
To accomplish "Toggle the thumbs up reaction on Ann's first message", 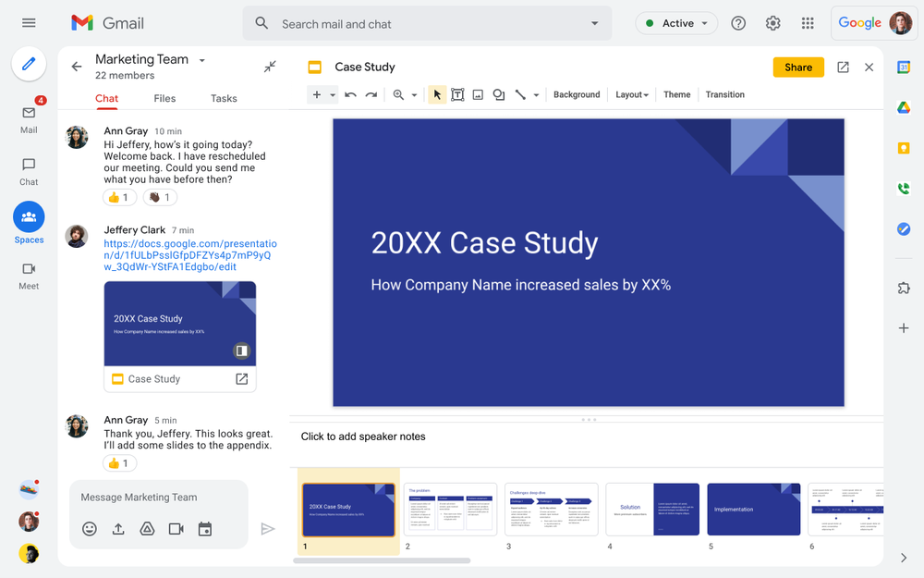I will point(119,197).
